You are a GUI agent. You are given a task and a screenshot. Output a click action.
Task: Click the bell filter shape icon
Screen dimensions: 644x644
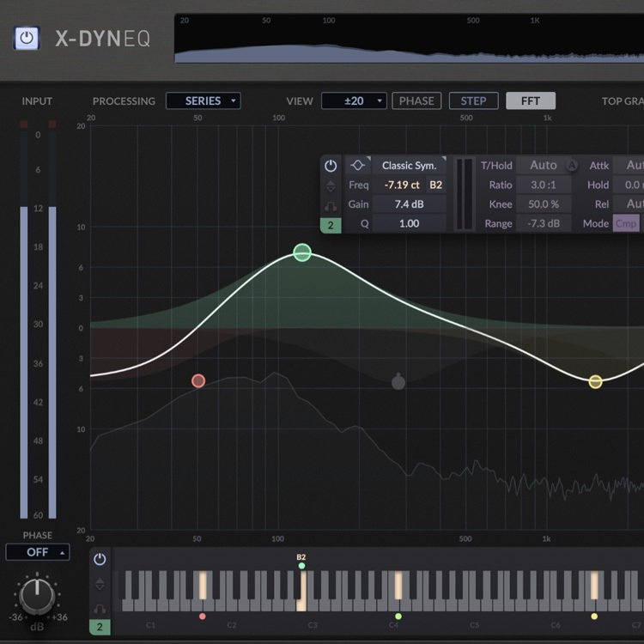[x=357, y=165]
